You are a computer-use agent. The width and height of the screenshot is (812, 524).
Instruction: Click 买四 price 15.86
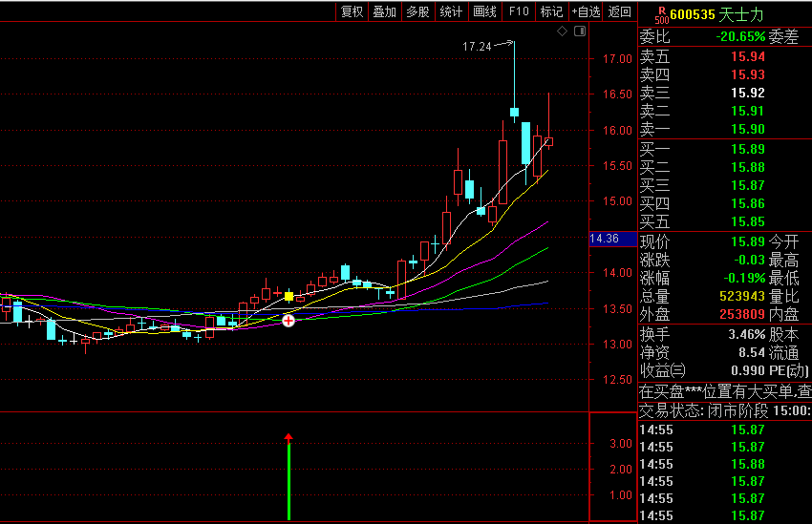[x=748, y=203]
